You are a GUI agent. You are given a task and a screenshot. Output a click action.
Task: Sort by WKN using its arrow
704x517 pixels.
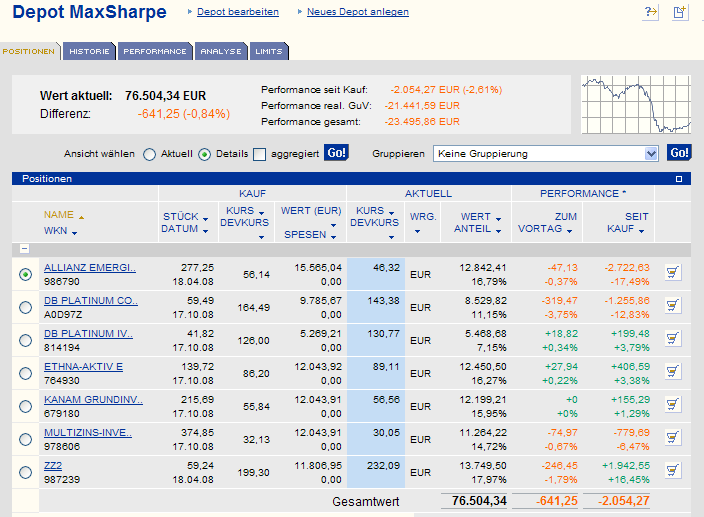[75, 233]
